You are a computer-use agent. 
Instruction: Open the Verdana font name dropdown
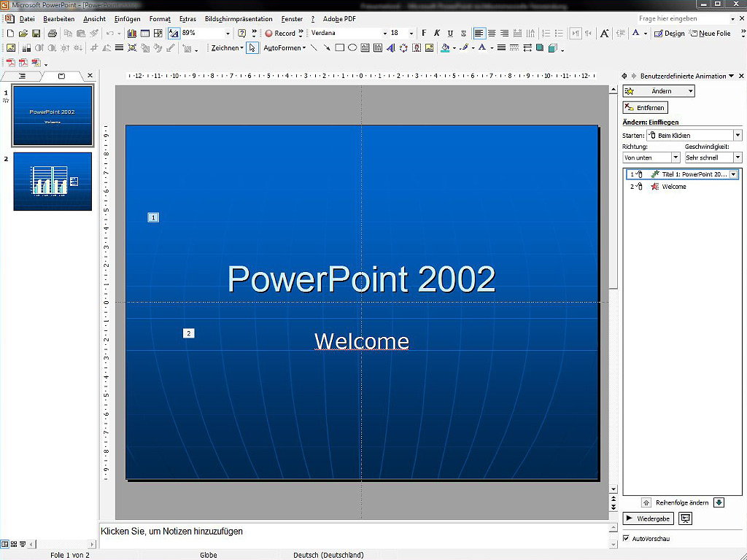(x=385, y=34)
